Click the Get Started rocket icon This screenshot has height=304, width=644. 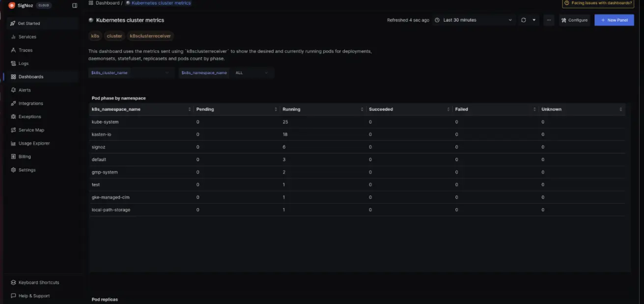(13, 24)
